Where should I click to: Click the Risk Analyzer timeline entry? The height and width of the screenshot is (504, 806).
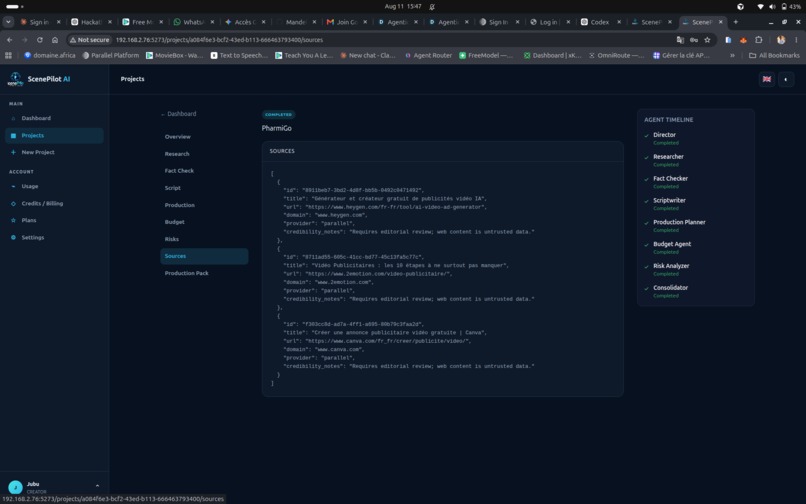click(x=671, y=266)
